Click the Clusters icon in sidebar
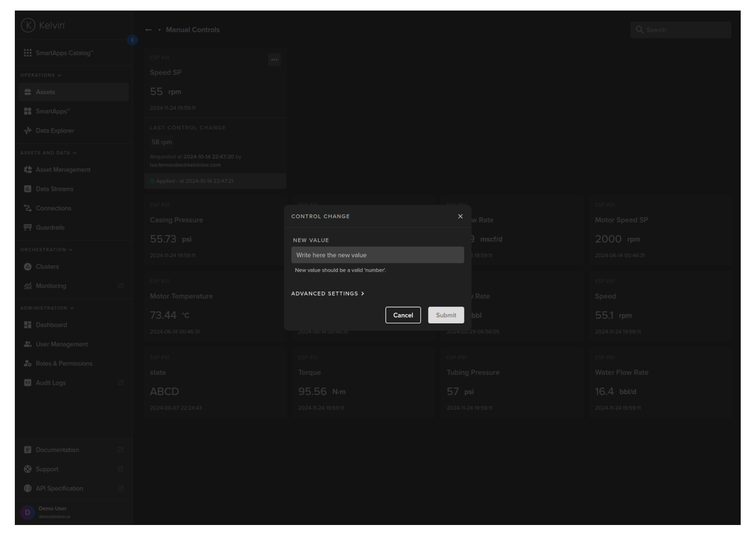Viewport: 756px width, 536px height. (x=28, y=267)
